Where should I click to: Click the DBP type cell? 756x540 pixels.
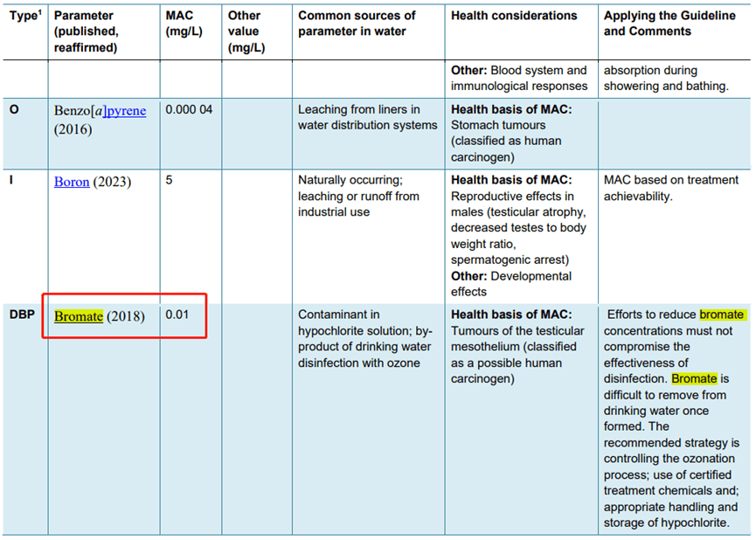coord(22,315)
